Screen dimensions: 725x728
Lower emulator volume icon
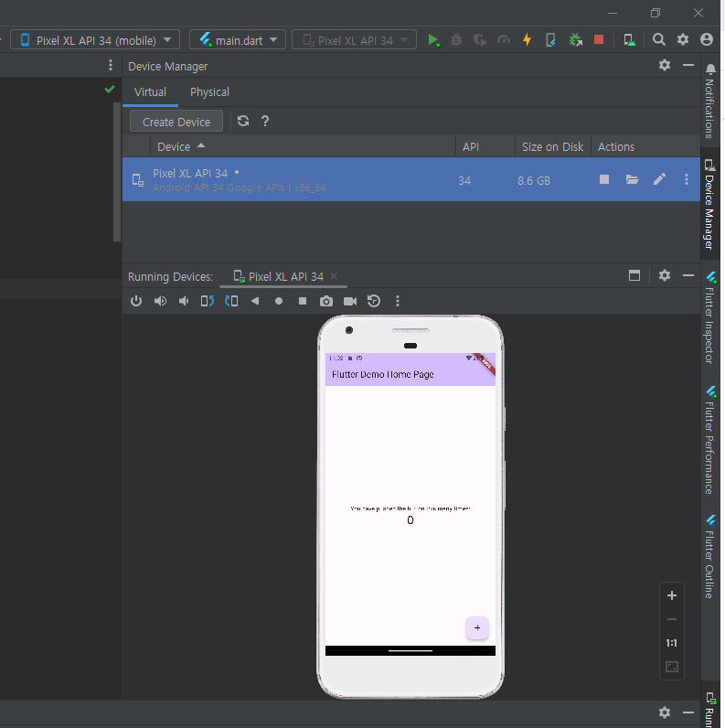tap(184, 301)
